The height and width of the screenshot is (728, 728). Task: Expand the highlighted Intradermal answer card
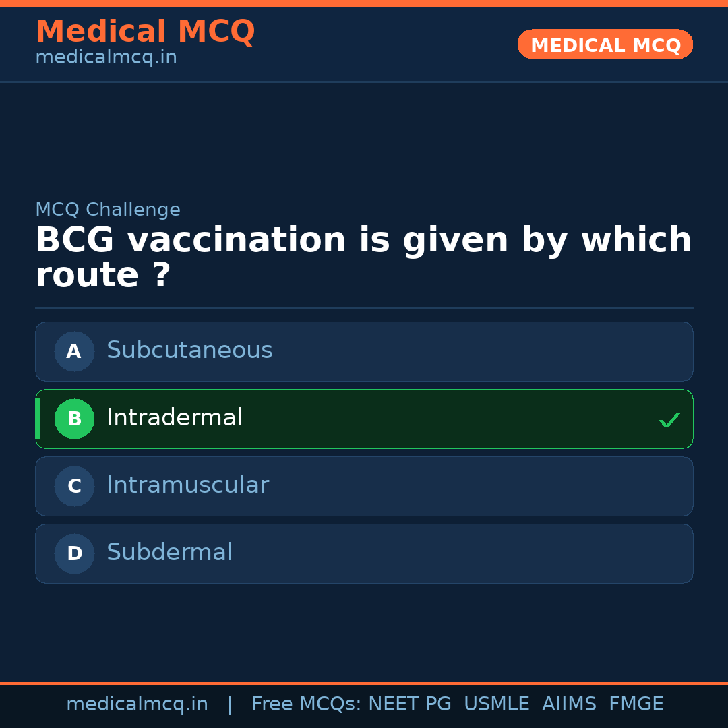point(364,419)
